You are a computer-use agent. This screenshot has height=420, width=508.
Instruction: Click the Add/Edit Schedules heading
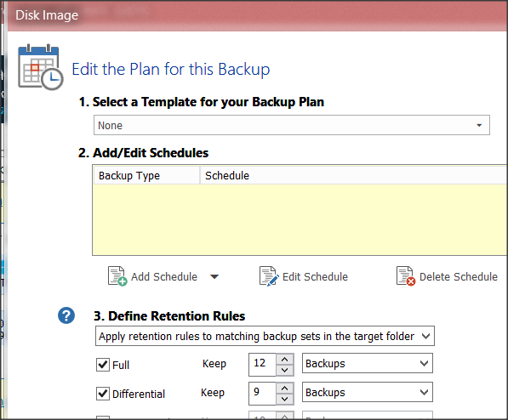pos(143,153)
